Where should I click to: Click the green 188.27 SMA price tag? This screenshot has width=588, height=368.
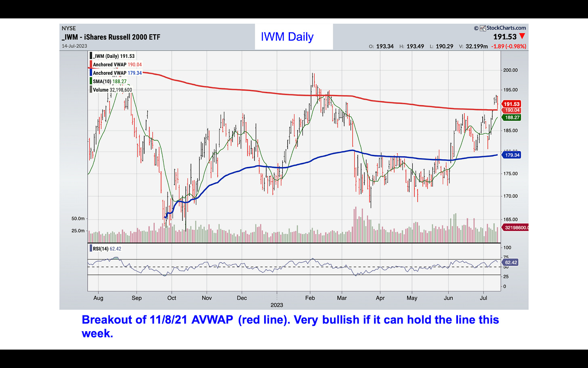click(x=511, y=118)
